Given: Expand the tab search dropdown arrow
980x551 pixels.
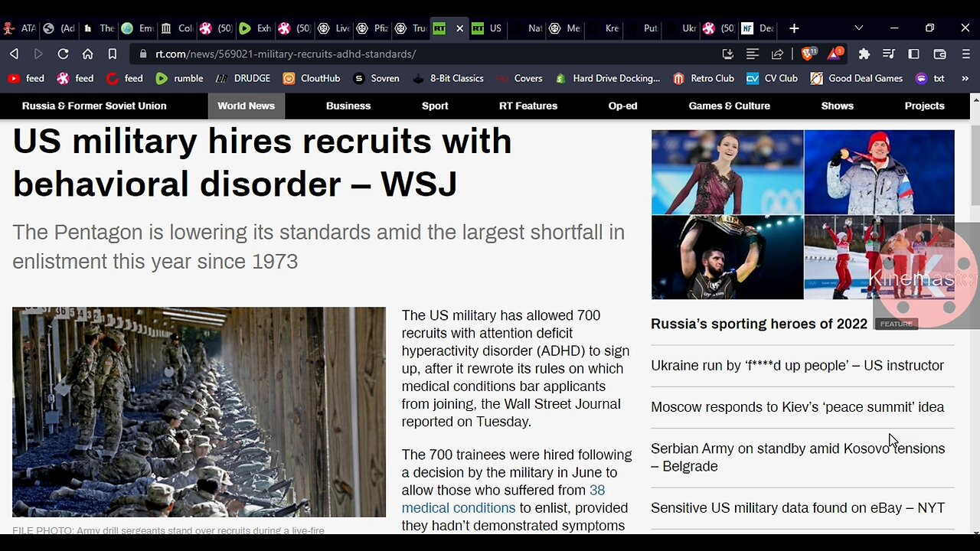Looking at the screenshot, I should [x=858, y=28].
